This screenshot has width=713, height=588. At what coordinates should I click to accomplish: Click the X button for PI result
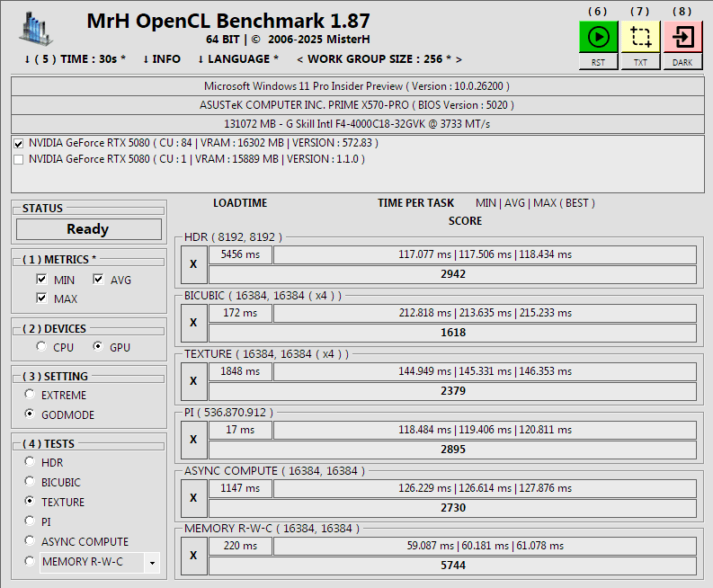click(193, 440)
